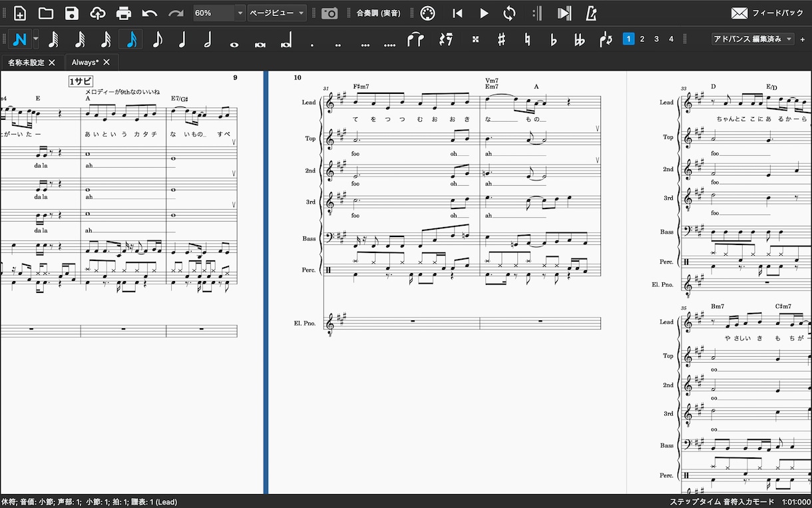Apply a double flat accidental
Image resolution: width=812 pixels, height=508 pixels.
click(579, 39)
